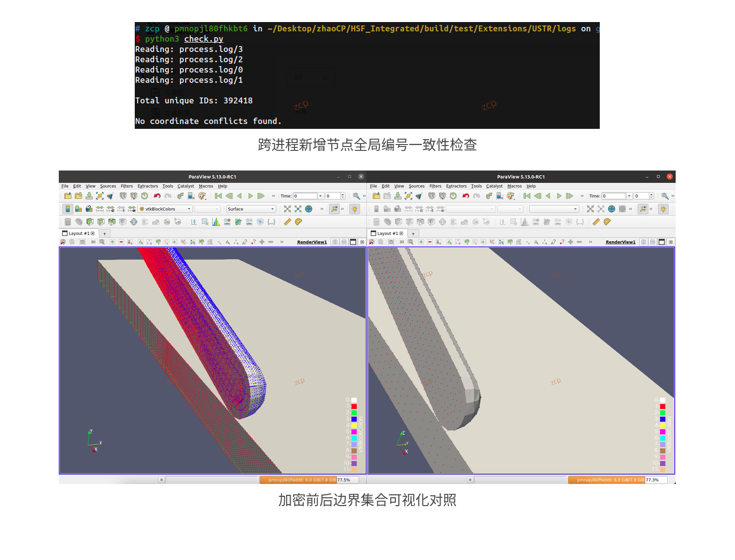Expand playback toolbar overflow in left ParaView
This screenshot has width=735, height=560.
click(273, 196)
